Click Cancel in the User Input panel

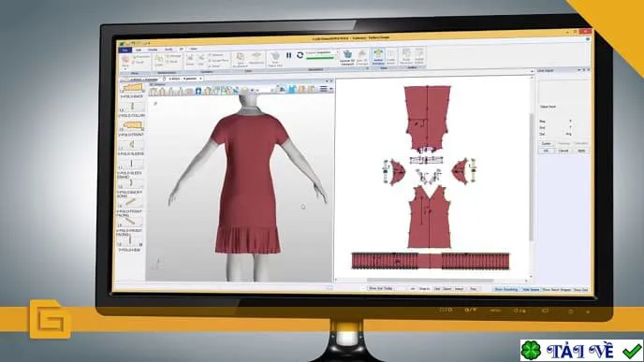click(563, 151)
